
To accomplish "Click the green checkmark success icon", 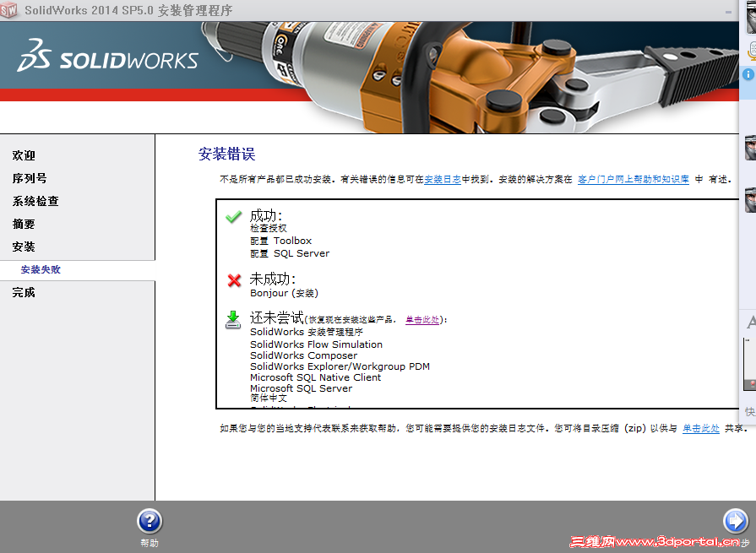I will point(234,217).
